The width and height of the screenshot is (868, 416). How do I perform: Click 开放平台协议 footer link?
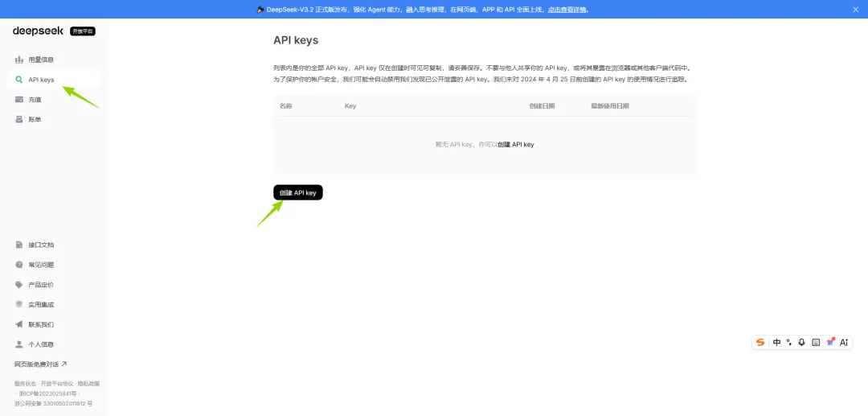click(56, 383)
